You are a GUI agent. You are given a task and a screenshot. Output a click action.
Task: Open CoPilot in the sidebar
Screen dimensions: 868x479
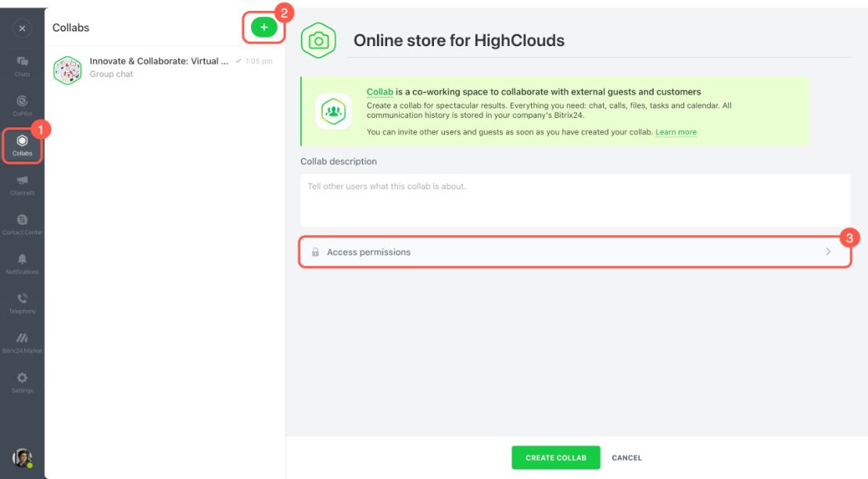pyautogui.click(x=22, y=105)
